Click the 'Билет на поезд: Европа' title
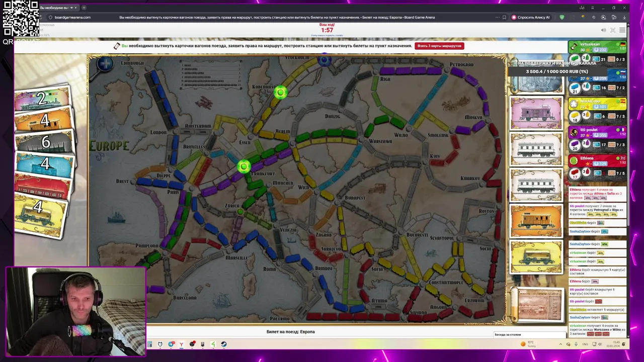 click(290, 332)
